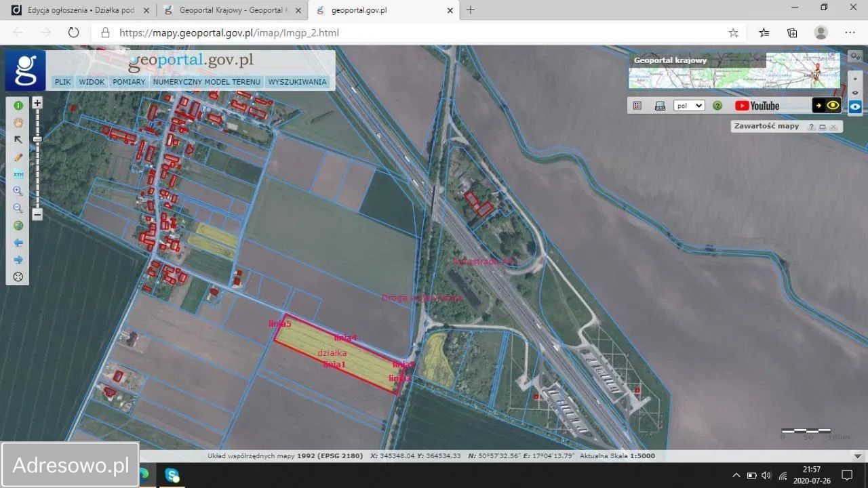Image resolution: width=868 pixels, height=488 pixels.
Task: Close the Edycja ogłoszenia tab
Action: (x=146, y=10)
